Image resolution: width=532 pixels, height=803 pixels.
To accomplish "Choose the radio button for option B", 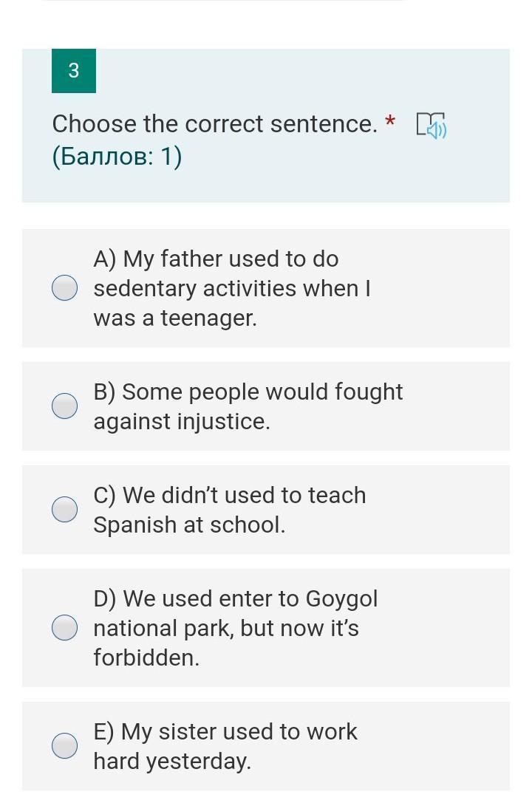I will [65, 406].
